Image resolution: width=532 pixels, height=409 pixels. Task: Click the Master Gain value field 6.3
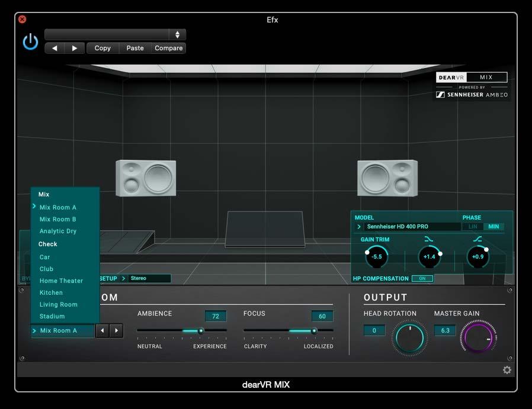click(445, 330)
